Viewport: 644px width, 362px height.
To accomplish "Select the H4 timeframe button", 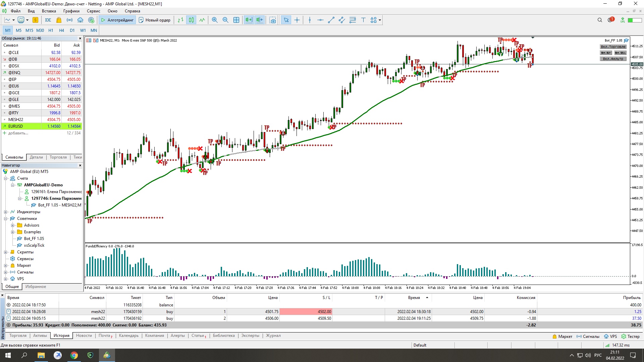I will [x=61, y=30].
